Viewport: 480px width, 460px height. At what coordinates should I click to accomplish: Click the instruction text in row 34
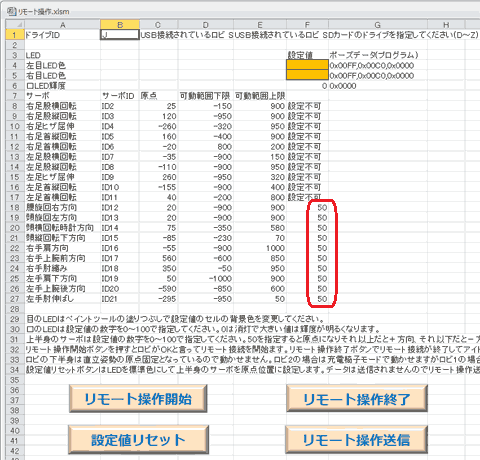tap(253, 370)
